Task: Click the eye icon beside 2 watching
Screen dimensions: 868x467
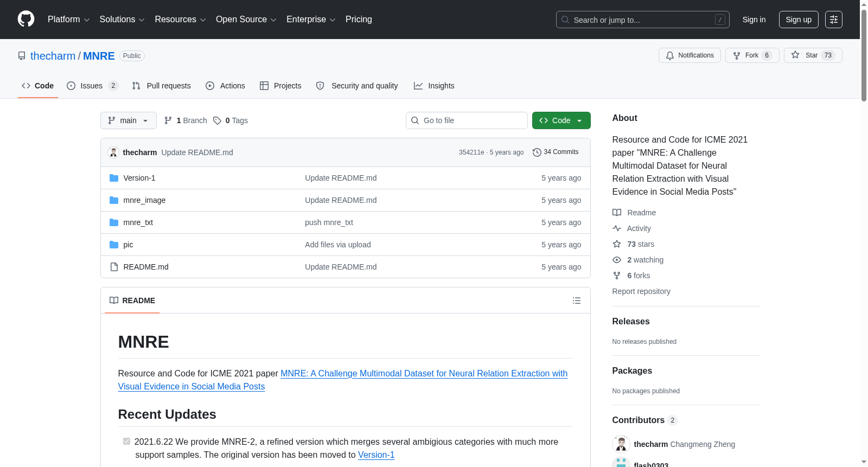Action: (617, 260)
